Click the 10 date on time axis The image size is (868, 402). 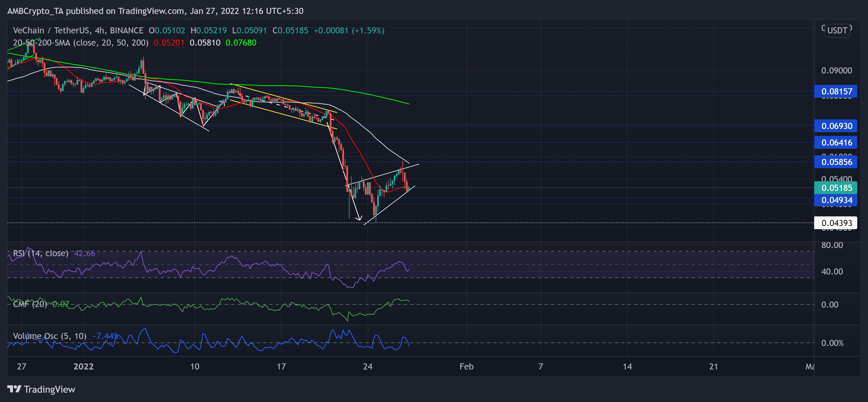click(195, 366)
